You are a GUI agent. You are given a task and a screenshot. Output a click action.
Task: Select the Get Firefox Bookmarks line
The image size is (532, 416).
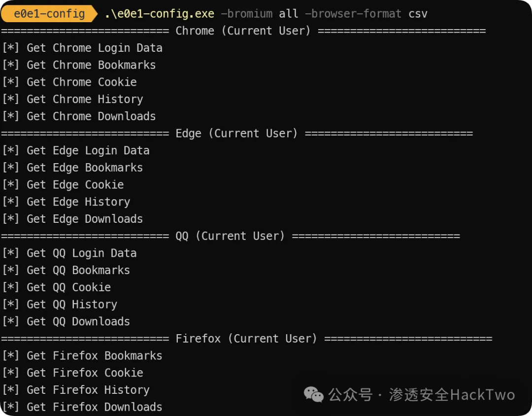82,355
